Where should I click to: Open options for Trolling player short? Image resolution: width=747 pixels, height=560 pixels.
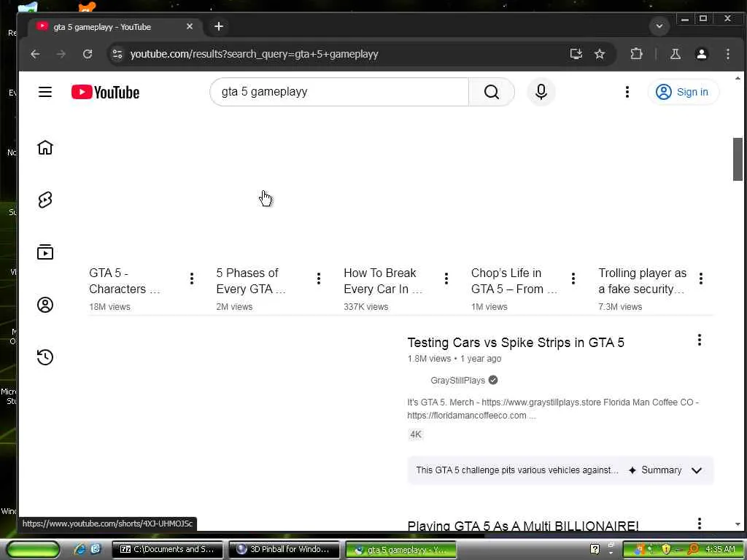click(x=701, y=279)
